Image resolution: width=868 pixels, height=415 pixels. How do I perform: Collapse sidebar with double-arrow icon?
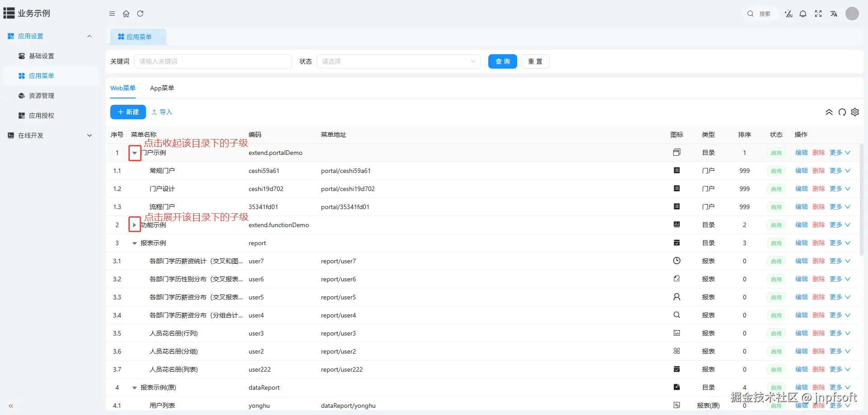(x=11, y=406)
